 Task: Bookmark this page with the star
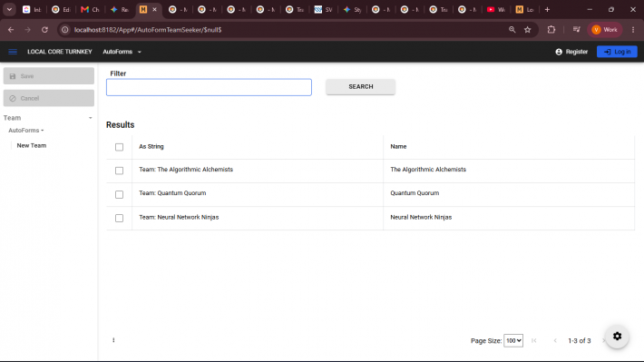tap(528, 30)
